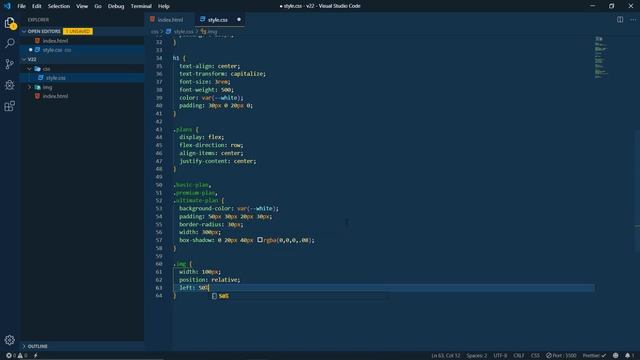Click the EXPLORER panel title
The height and width of the screenshot is (360, 640).
[x=38, y=20]
